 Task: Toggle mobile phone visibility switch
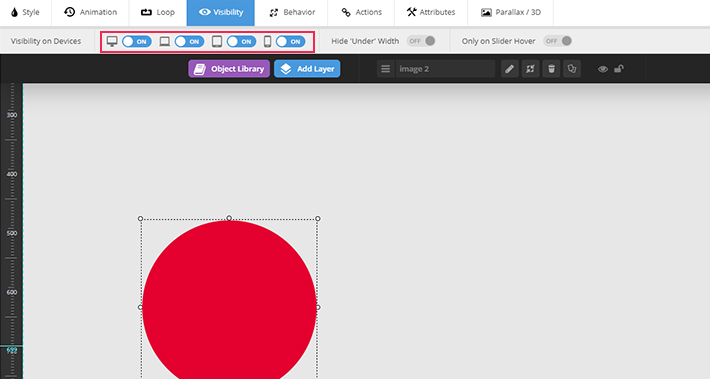pyautogui.click(x=290, y=42)
